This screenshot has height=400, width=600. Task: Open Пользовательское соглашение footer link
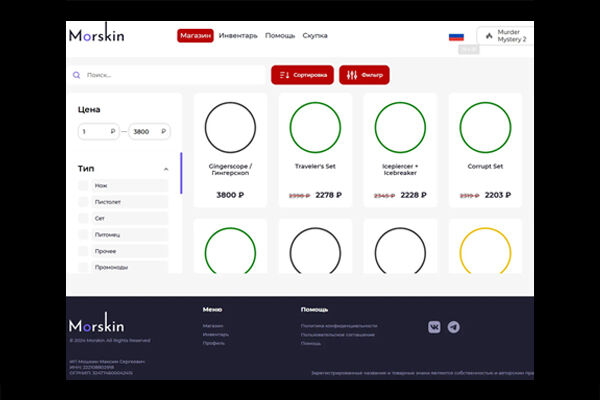[x=338, y=335]
